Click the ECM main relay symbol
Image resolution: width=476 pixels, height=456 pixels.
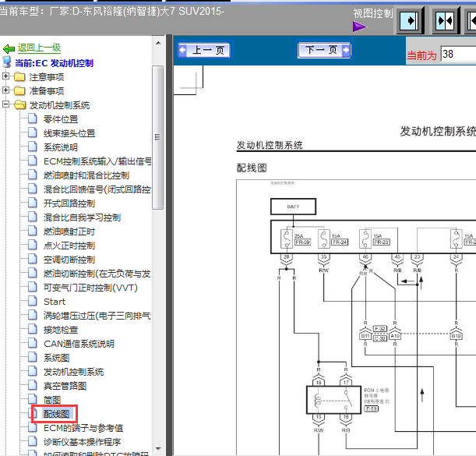coord(333,400)
